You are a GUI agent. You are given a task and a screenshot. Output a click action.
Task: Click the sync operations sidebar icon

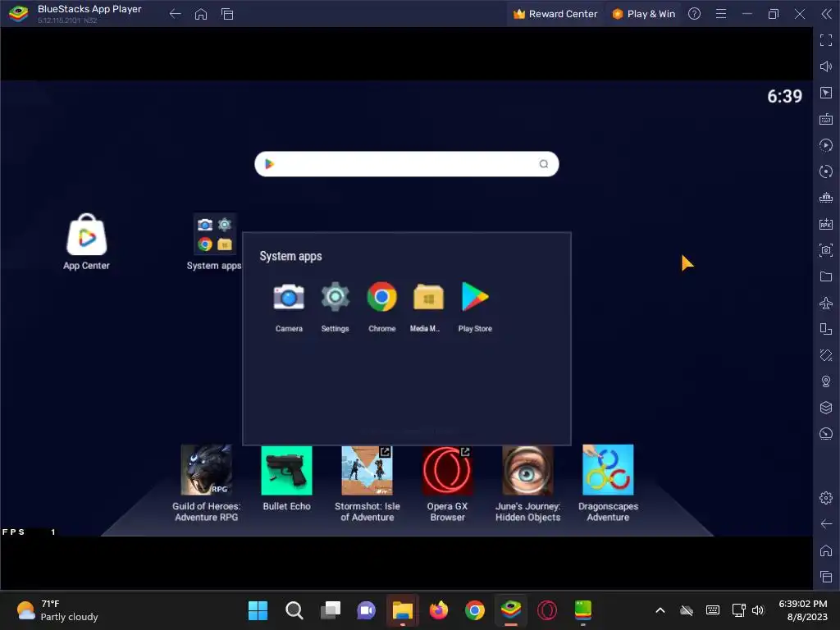click(826, 171)
